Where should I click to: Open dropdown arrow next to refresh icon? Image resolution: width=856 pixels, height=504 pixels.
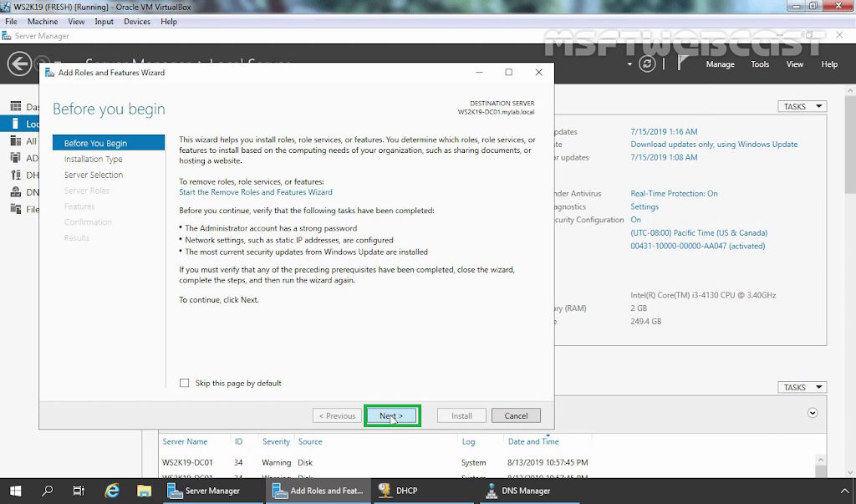[629, 64]
